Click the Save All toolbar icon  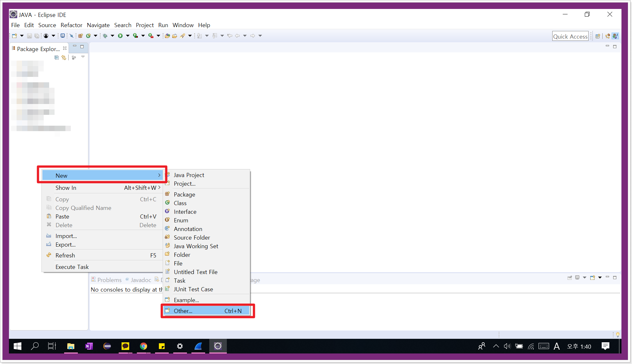(x=37, y=36)
